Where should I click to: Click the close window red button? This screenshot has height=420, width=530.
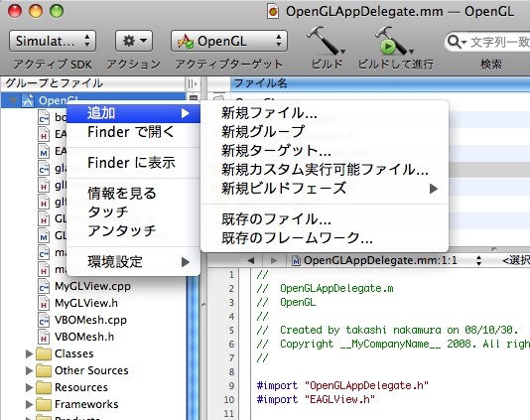[15, 11]
